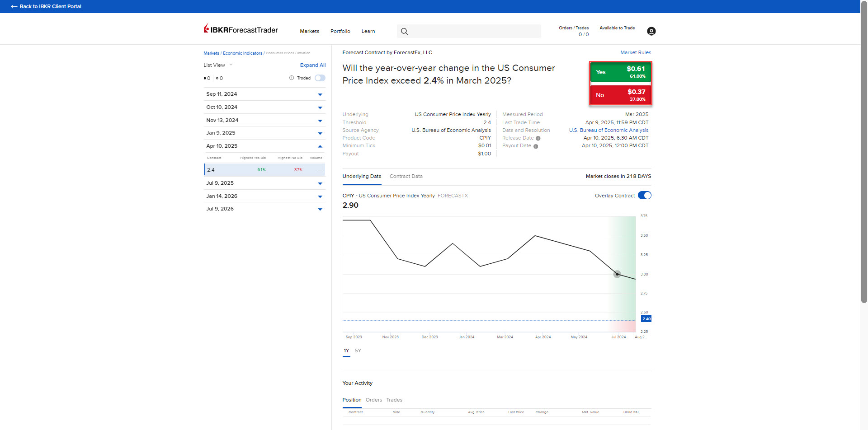
Task: Open the user account profile icon
Action: (651, 31)
